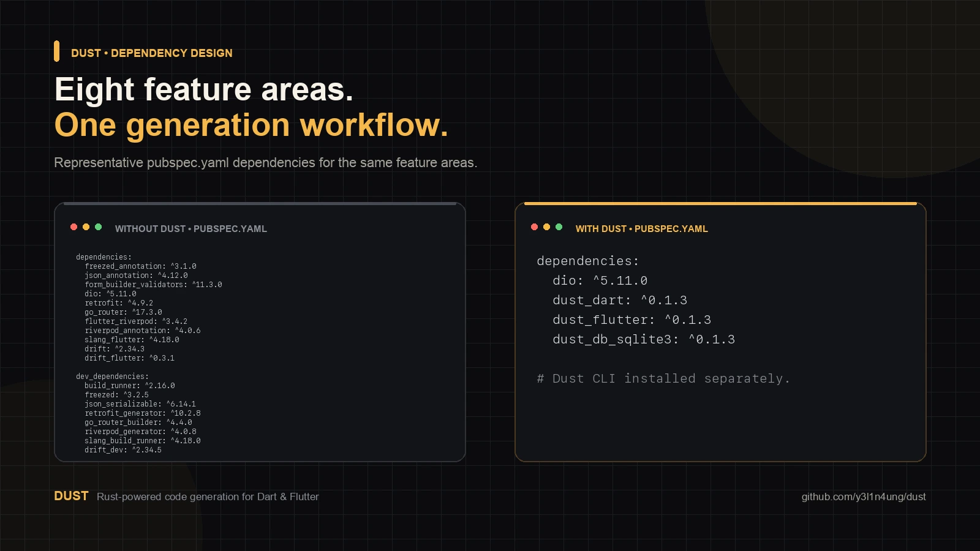Click yellow dot in WITH DUST window
This screenshot has width=980, height=551.
(x=546, y=227)
